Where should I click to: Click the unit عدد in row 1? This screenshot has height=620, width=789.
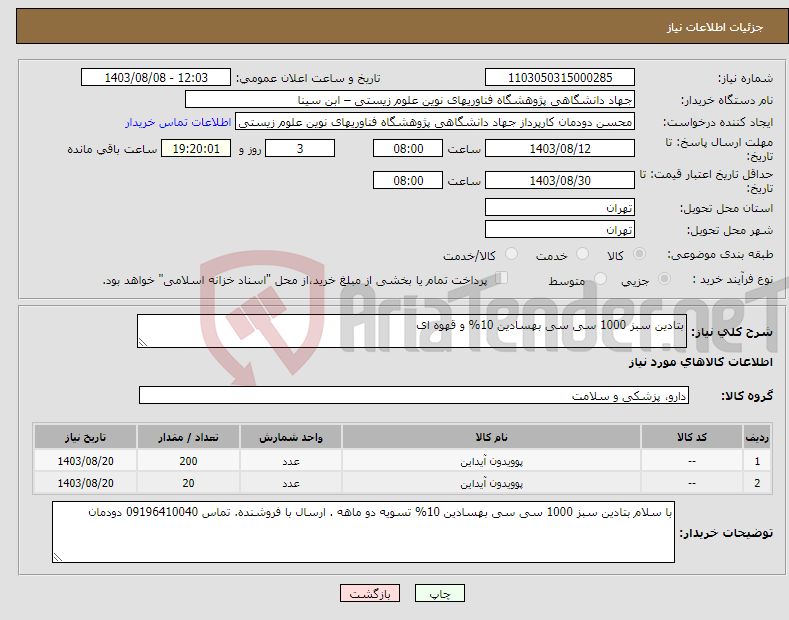pos(291,461)
